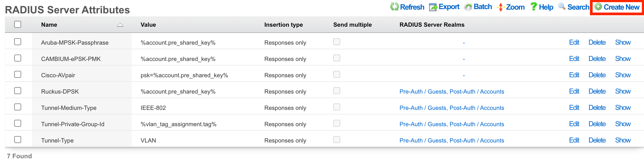This screenshot has width=644, height=162.
Task: Click the Value column header
Action: tap(148, 25)
